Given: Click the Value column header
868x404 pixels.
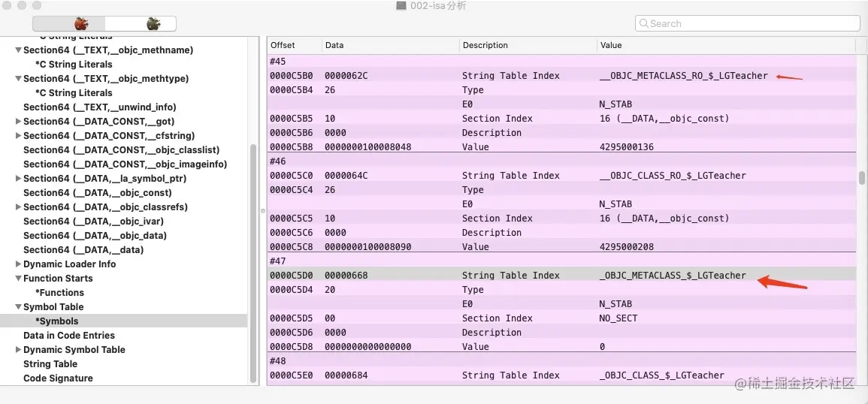Looking at the screenshot, I should tap(725, 45).
